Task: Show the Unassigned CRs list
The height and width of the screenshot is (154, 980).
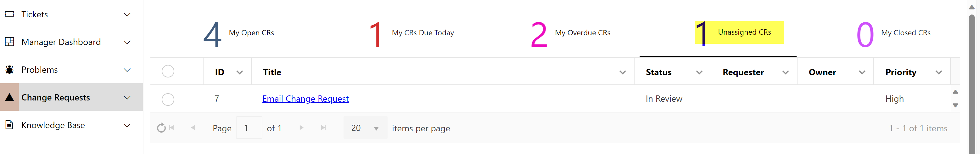Action: [739, 33]
